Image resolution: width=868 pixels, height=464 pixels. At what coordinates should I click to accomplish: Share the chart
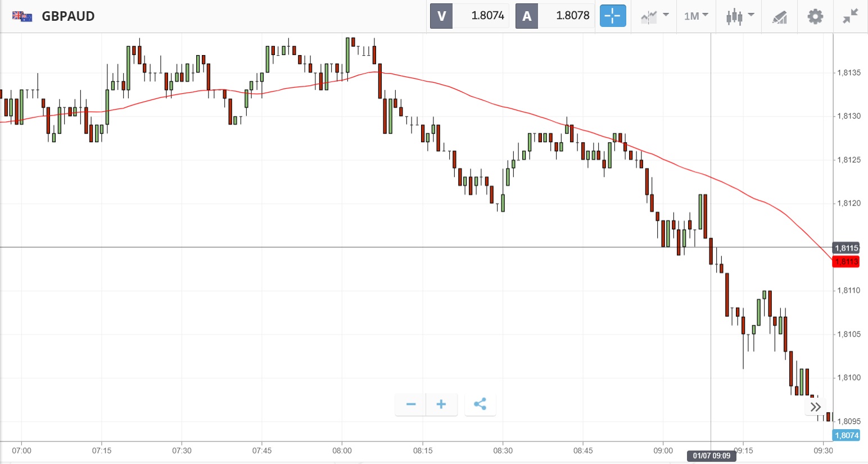click(x=480, y=404)
